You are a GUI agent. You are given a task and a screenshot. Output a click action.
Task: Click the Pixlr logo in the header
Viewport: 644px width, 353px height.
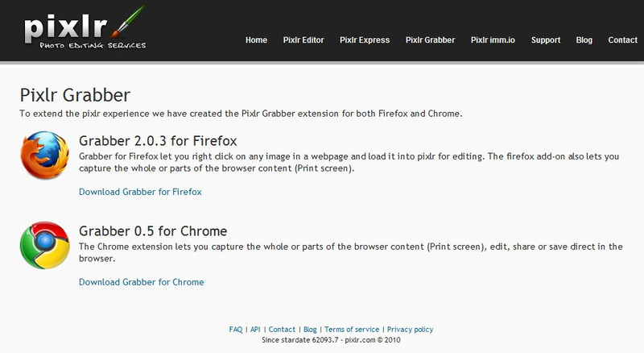(x=85, y=28)
